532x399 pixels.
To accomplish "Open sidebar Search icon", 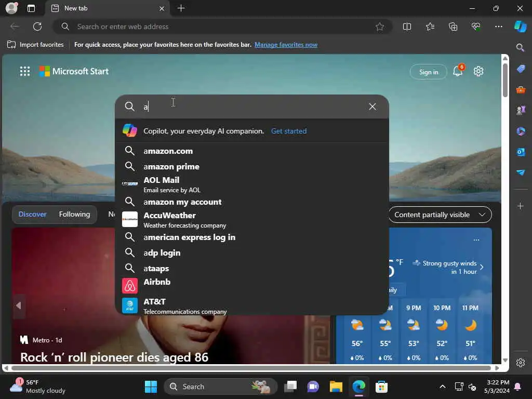I will [520, 47].
